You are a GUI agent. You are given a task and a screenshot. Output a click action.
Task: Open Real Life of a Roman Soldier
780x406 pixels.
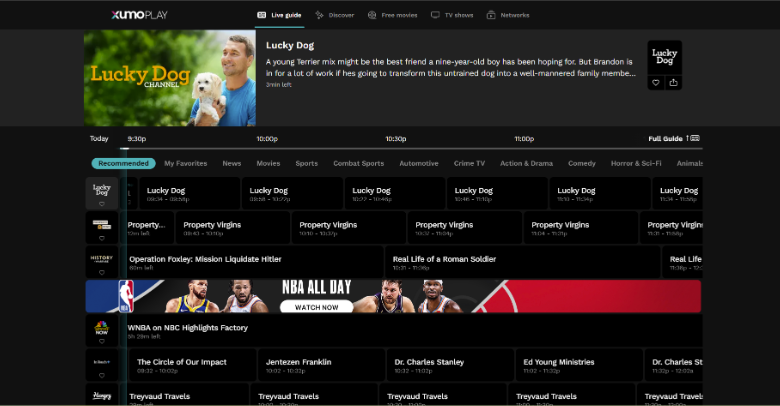(x=523, y=262)
